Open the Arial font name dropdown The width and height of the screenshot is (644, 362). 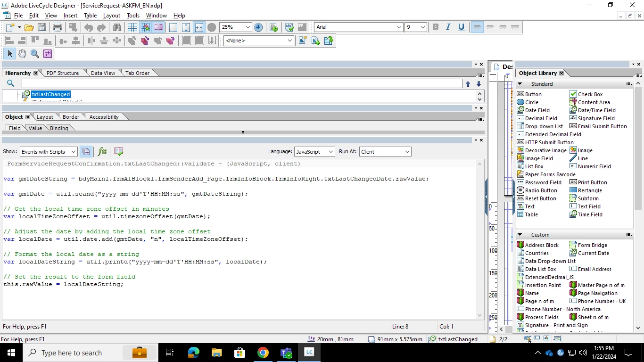399,27
